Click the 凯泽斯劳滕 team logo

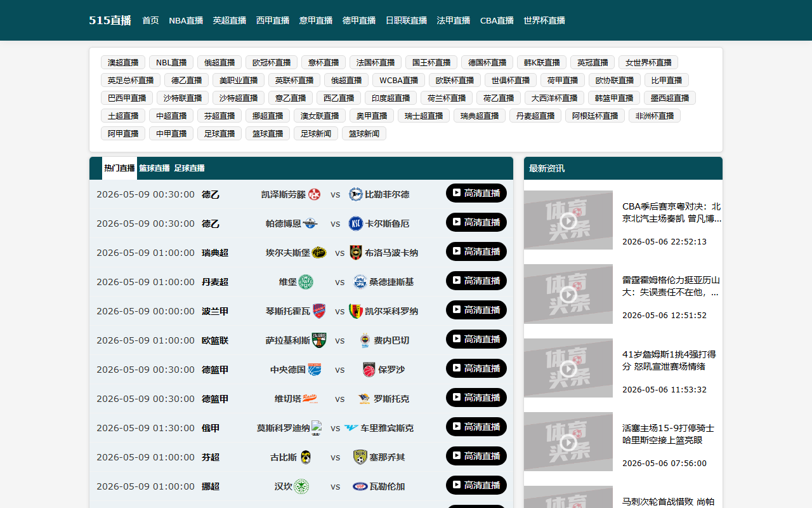pos(315,194)
